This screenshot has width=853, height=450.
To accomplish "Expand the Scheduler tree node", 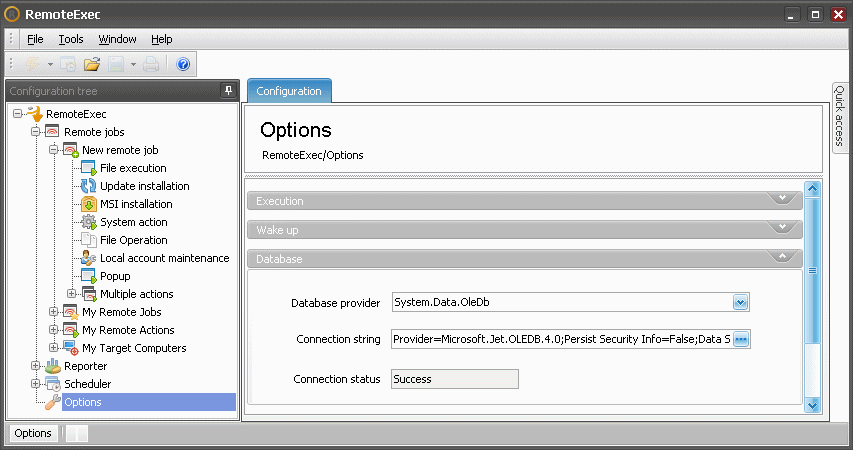I will coord(35,384).
